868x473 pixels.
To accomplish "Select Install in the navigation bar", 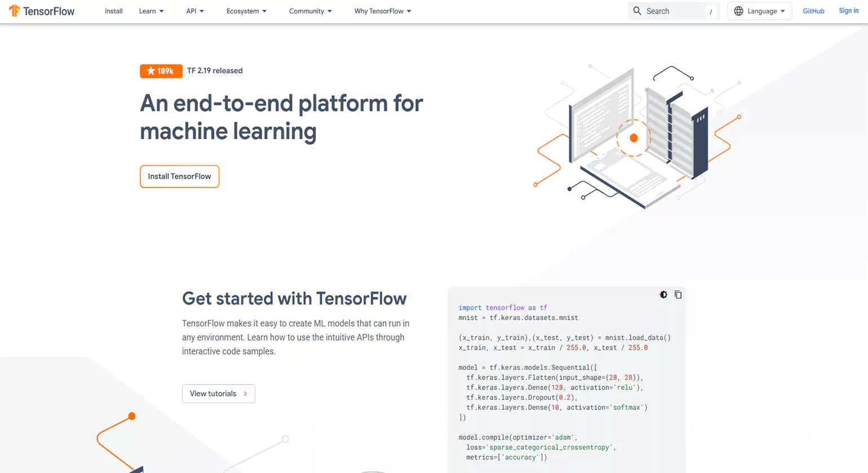I will 113,11.
